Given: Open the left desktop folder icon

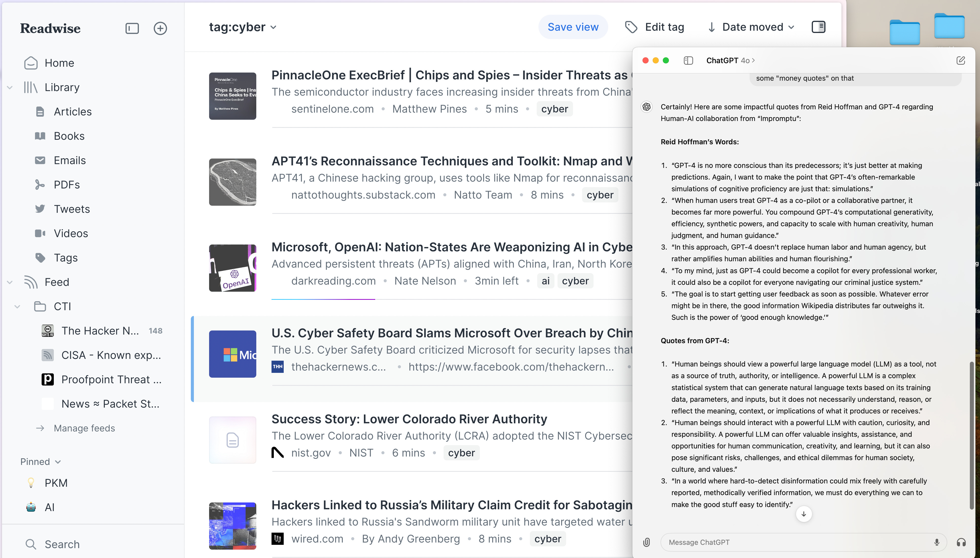Looking at the screenshot, I should click(x=904, y=32).
